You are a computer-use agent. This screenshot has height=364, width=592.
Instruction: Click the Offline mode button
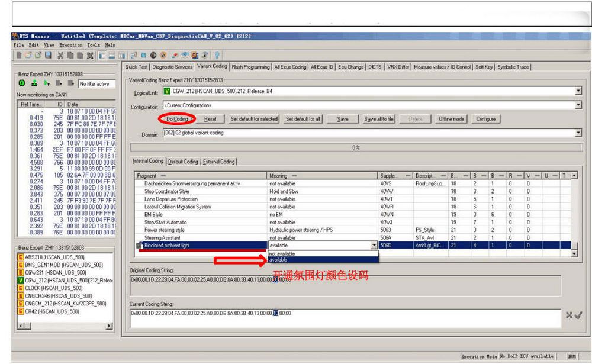453,119
